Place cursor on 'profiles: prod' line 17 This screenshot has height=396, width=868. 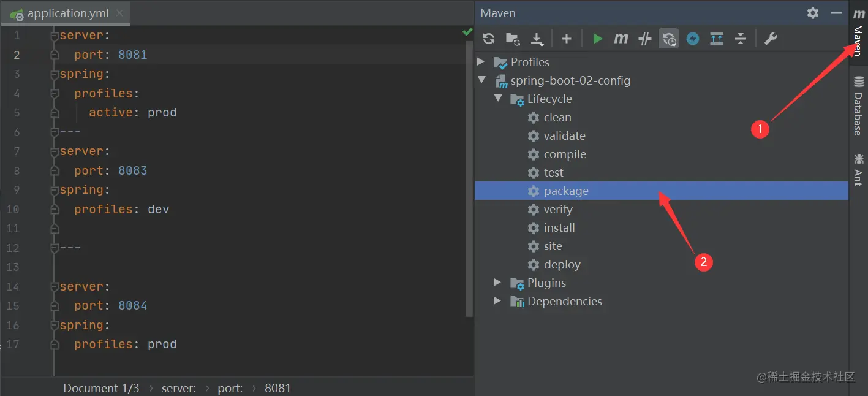click(x=126, y=345)
